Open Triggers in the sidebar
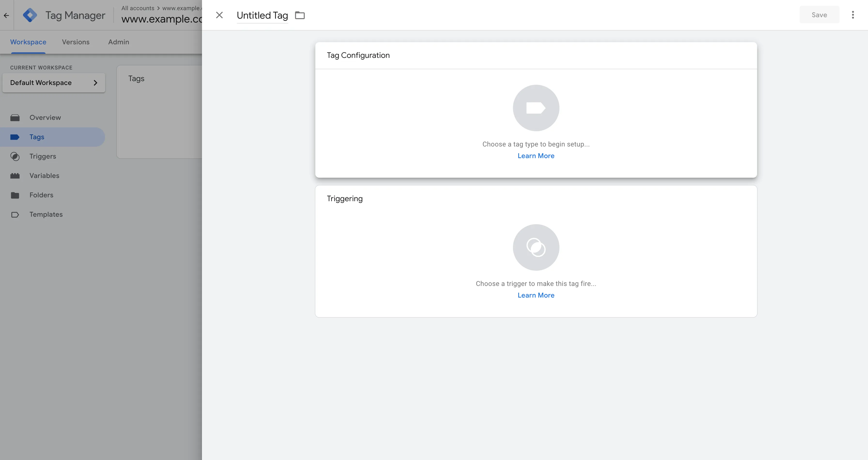Image resolution: width=868 pixels, height=460 pixels. tap(42, 156)
